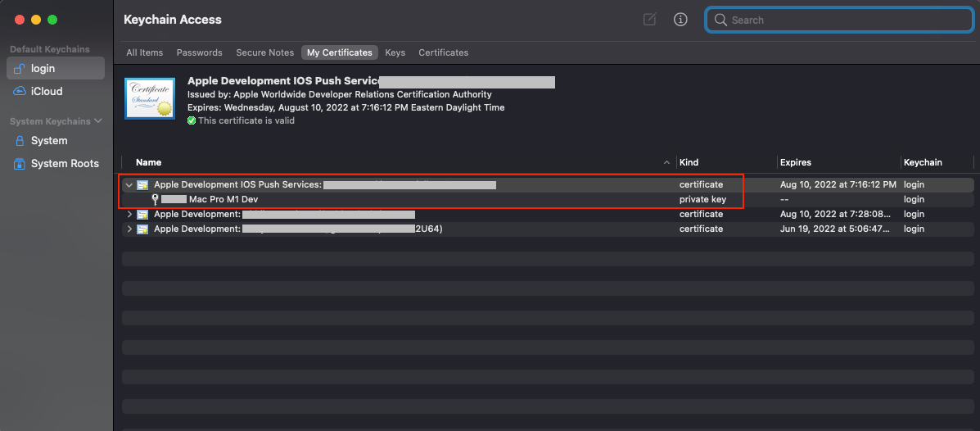Sort by the Kind column header
The image size is (980, 431).
[x=689, y=162]
